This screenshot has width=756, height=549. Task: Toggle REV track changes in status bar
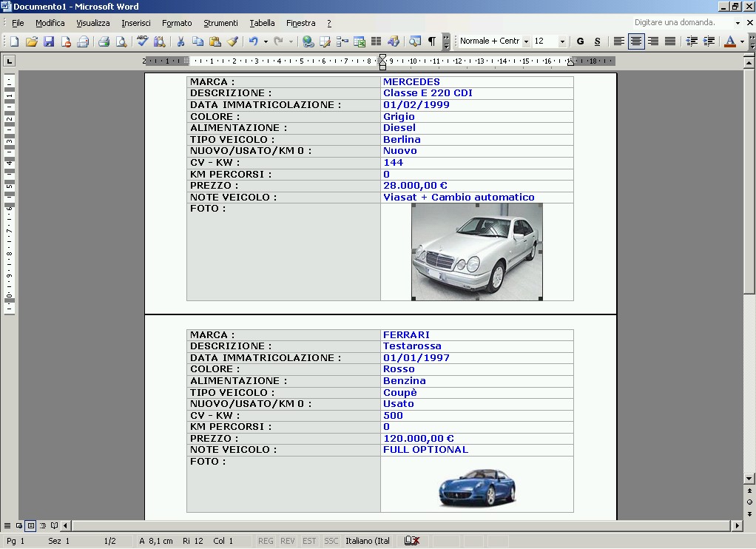click(287, 541)
